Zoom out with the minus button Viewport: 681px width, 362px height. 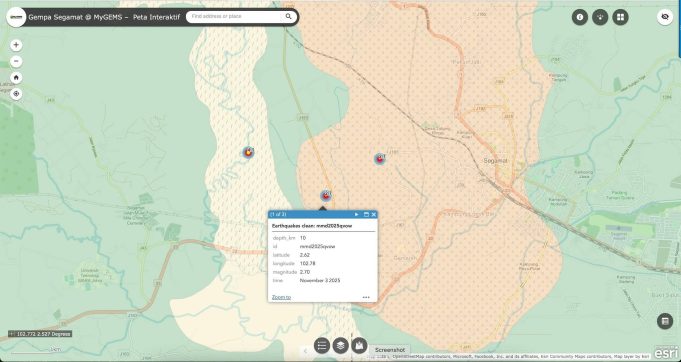(x=16, y=61)
